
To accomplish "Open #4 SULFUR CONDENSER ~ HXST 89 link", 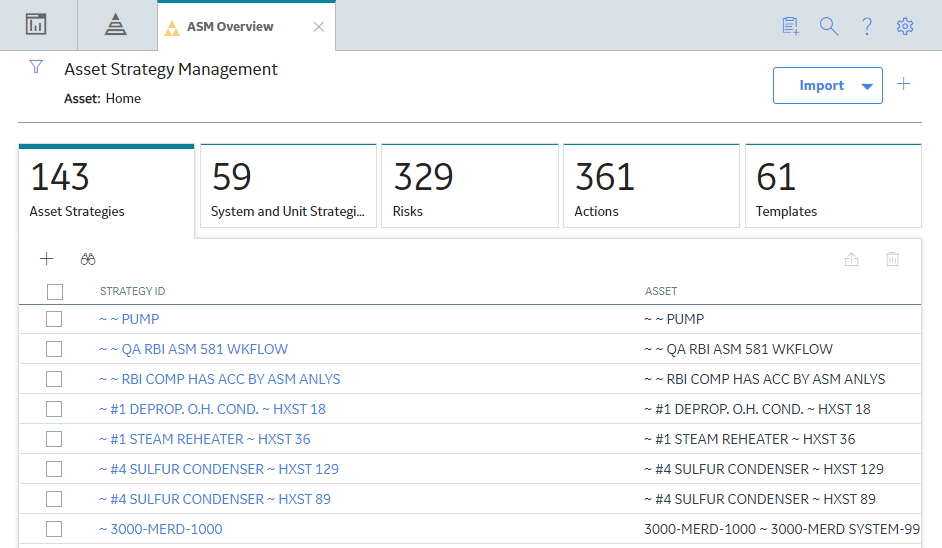I will (215, 499).
